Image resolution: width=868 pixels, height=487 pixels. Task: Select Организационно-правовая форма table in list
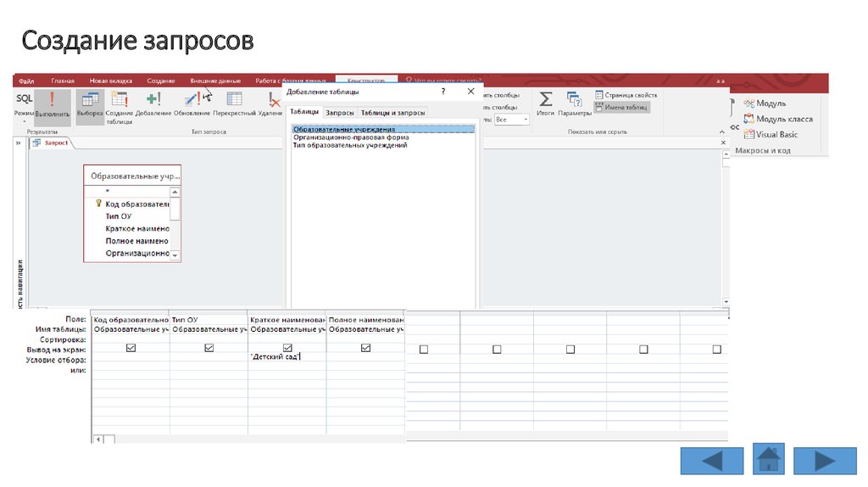(350, 137)
